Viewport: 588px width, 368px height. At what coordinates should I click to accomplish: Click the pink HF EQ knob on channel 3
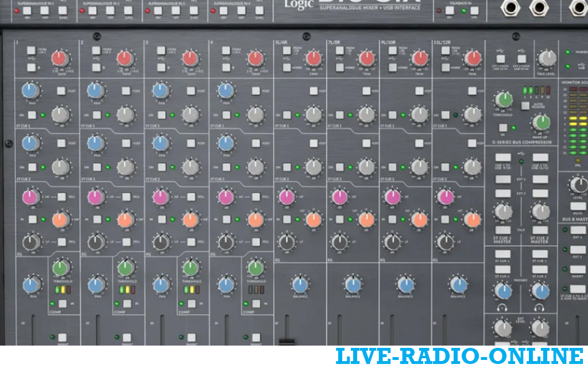click(160, 197)
